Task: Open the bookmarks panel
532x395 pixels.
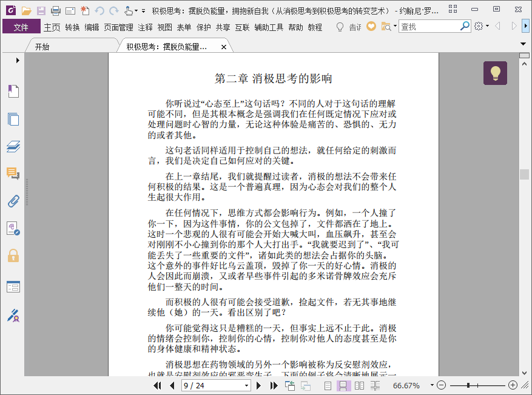Action: click(x=13, y=91)
